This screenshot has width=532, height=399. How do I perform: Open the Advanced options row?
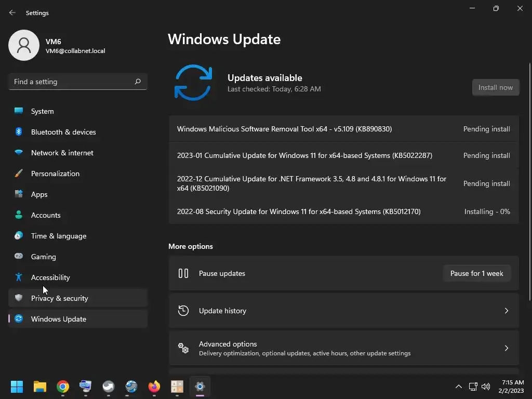344,348
